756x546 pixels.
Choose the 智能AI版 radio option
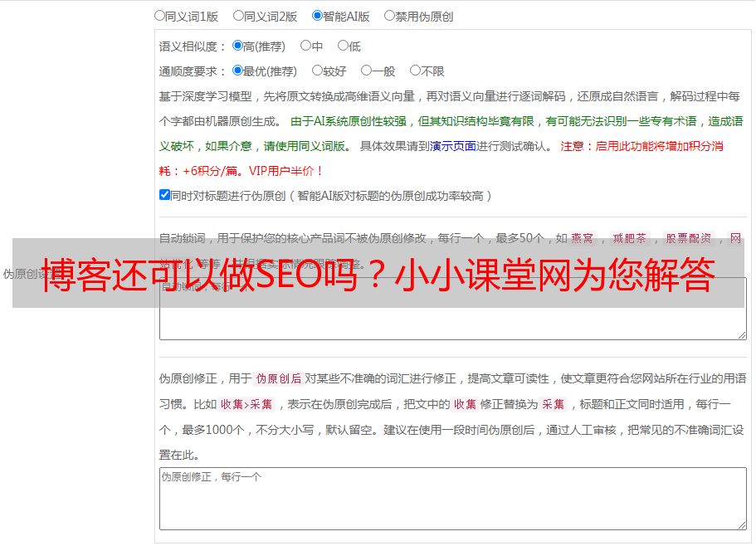point(317,16)
